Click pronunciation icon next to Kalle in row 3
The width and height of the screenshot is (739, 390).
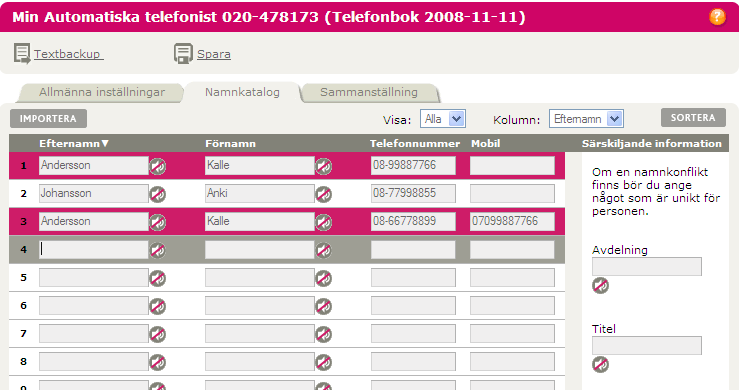[x=323, y=222]
